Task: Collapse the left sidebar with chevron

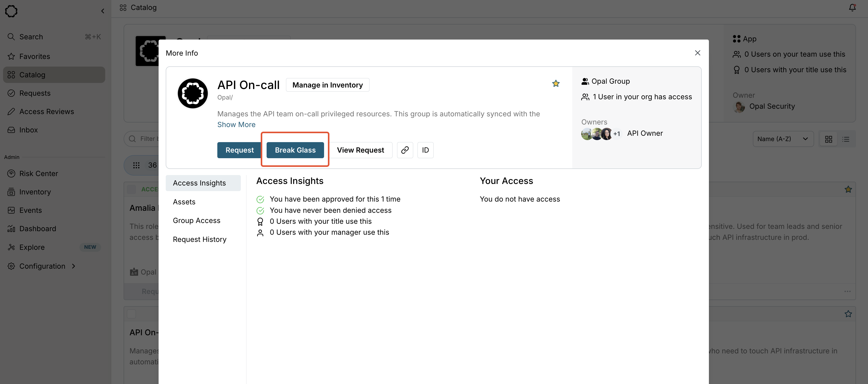Action: coord(102,11)
